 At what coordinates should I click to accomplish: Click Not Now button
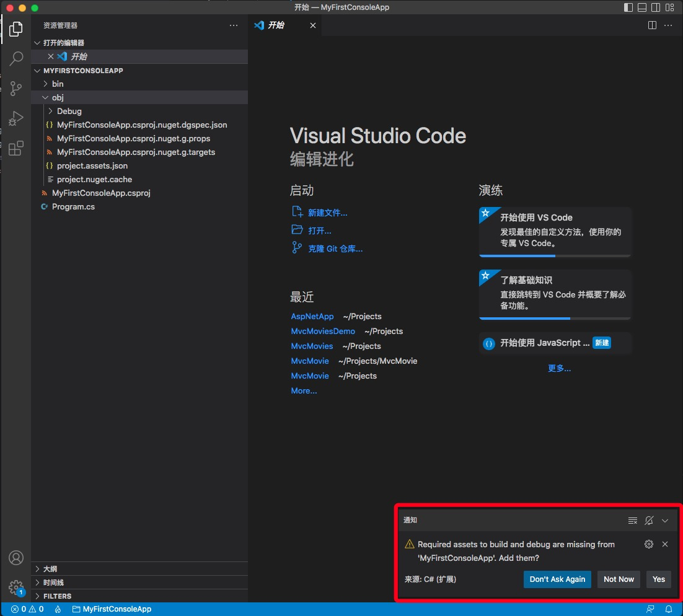coord(619,579)
